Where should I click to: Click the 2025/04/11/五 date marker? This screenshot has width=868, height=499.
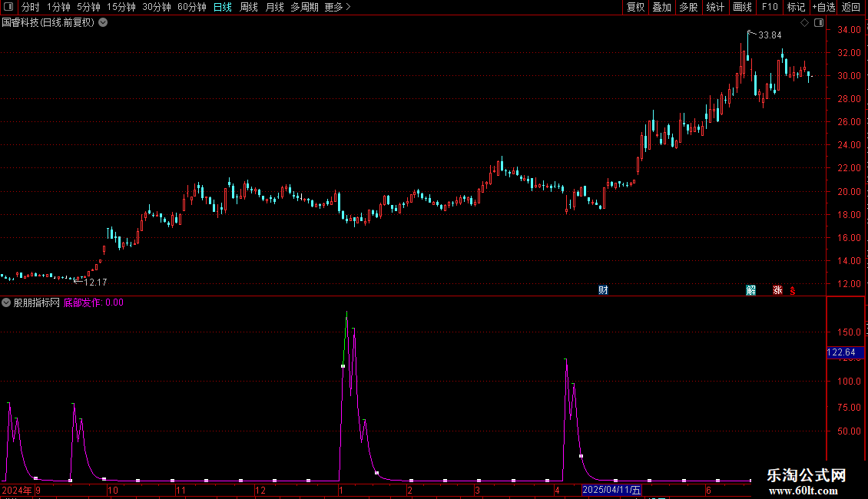point(611,490)
